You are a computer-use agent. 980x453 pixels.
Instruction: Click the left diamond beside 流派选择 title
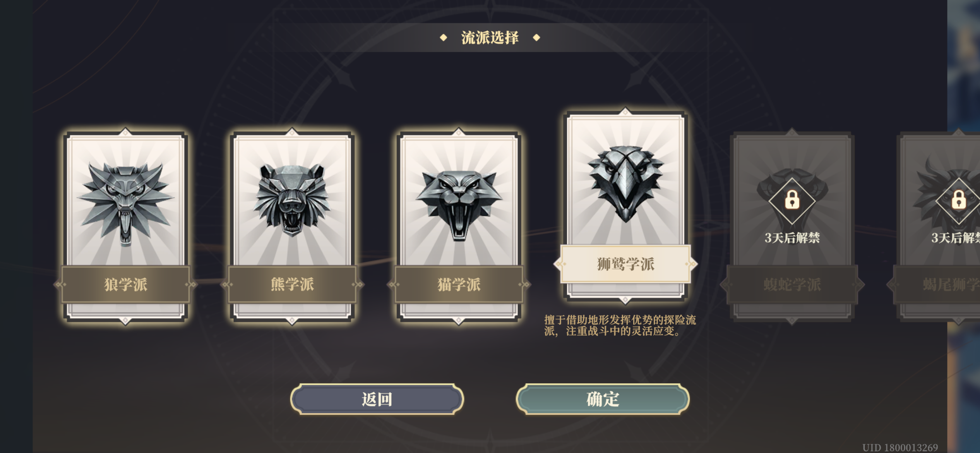pos(444,38)
